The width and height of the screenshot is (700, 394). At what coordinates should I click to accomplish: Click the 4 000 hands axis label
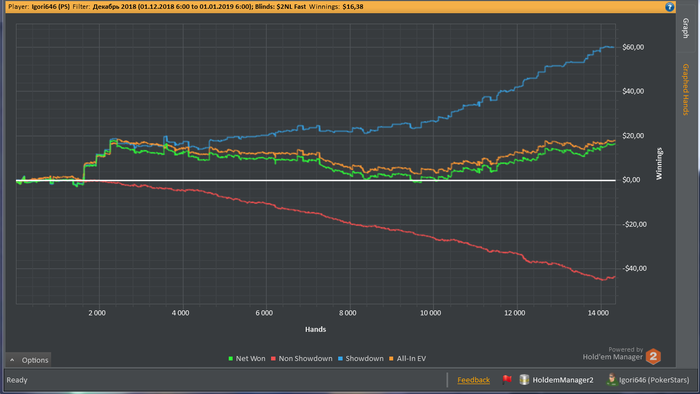pyautogui.click(x=180, y=313)
